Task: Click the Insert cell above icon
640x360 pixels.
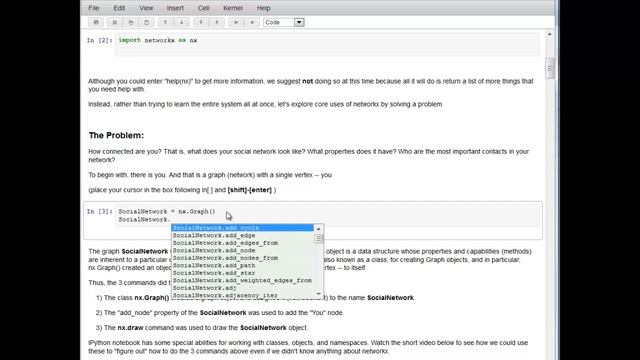Action: (201, 22)
